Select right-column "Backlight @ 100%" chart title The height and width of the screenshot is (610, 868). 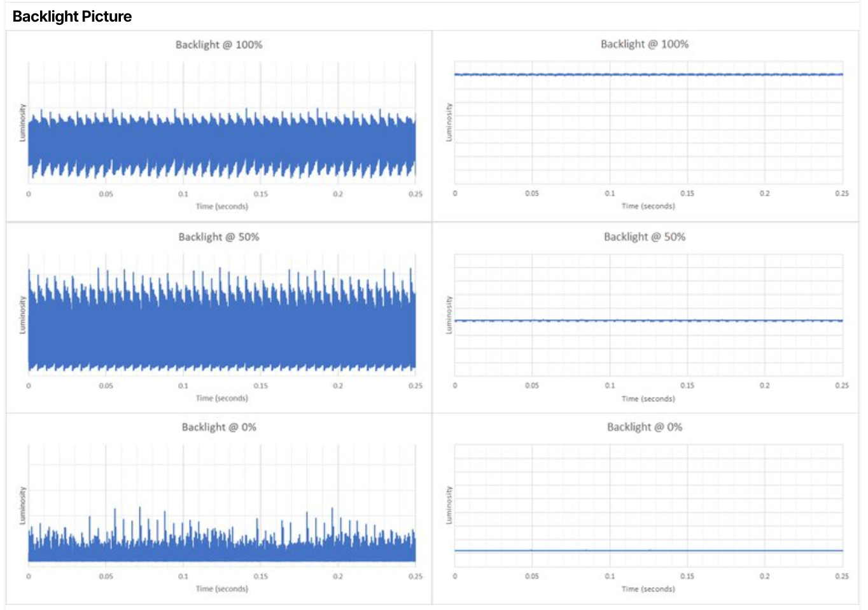(x=645, y=44)
